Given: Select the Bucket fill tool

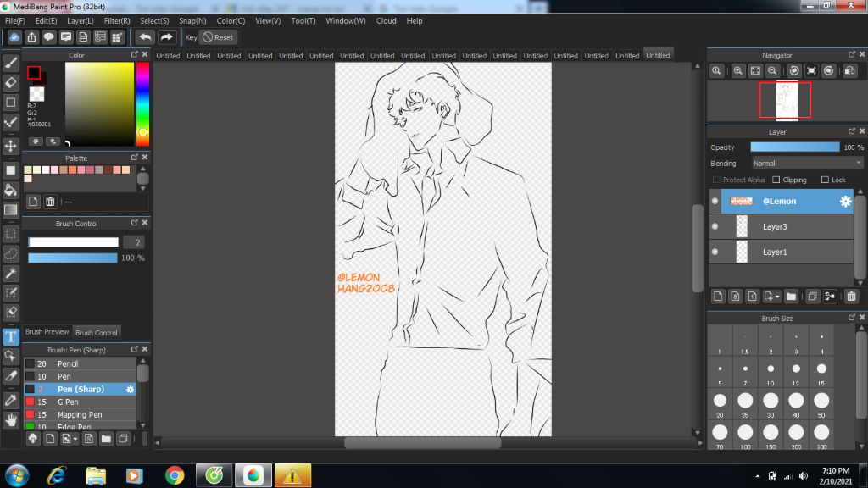Looking at the screenshot, I should point(11,190).
